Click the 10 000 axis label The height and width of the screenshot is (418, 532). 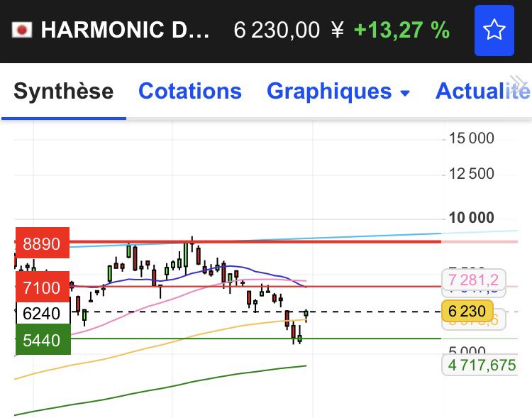click(471, 217)
